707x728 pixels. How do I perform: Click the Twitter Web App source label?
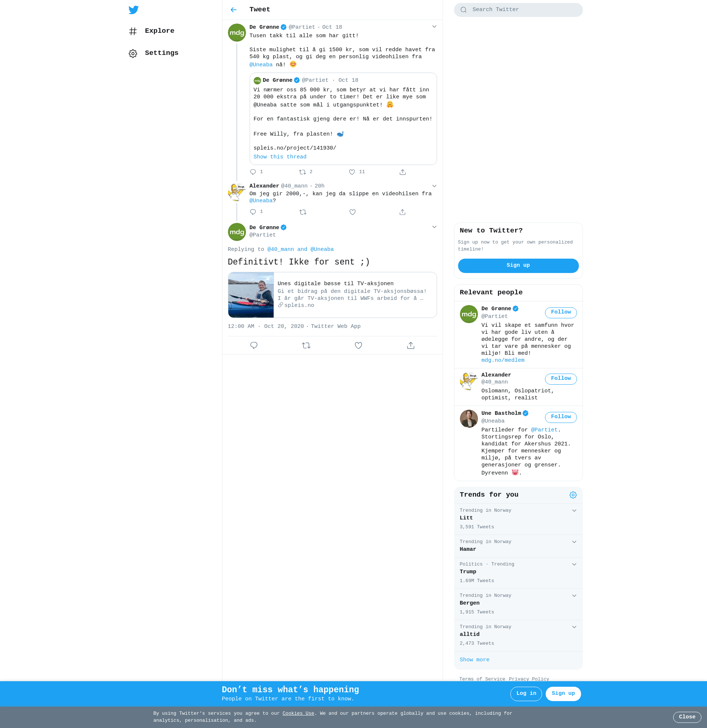(336, 326)
